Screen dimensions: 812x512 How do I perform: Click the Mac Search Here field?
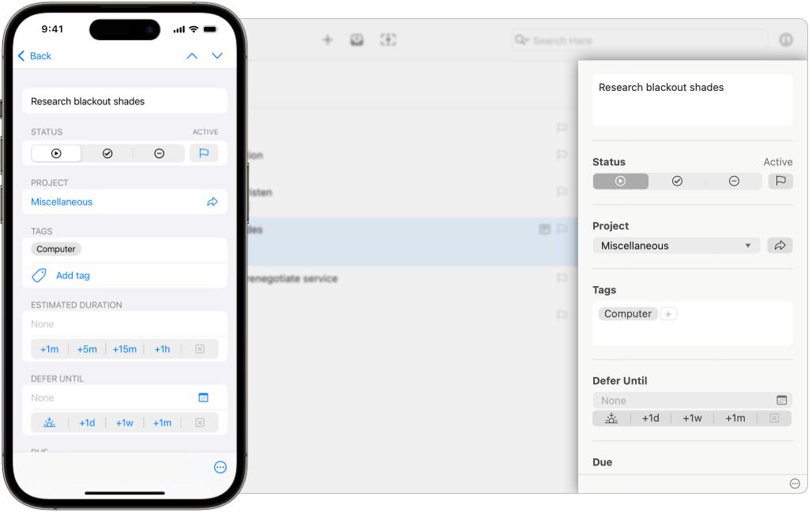click(640, 40)
